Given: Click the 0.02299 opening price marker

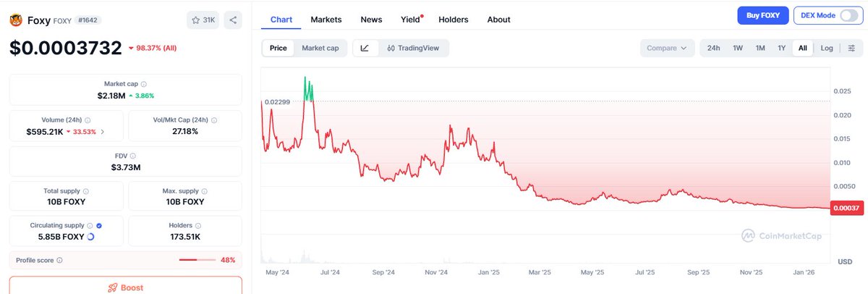Looking at the screenshot, I should coord(276,102).
